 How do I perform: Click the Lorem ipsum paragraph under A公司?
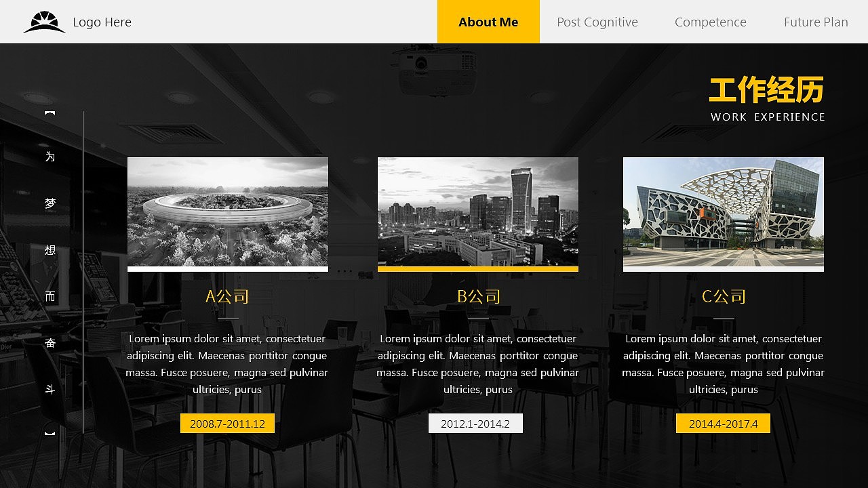coord(227,364)
